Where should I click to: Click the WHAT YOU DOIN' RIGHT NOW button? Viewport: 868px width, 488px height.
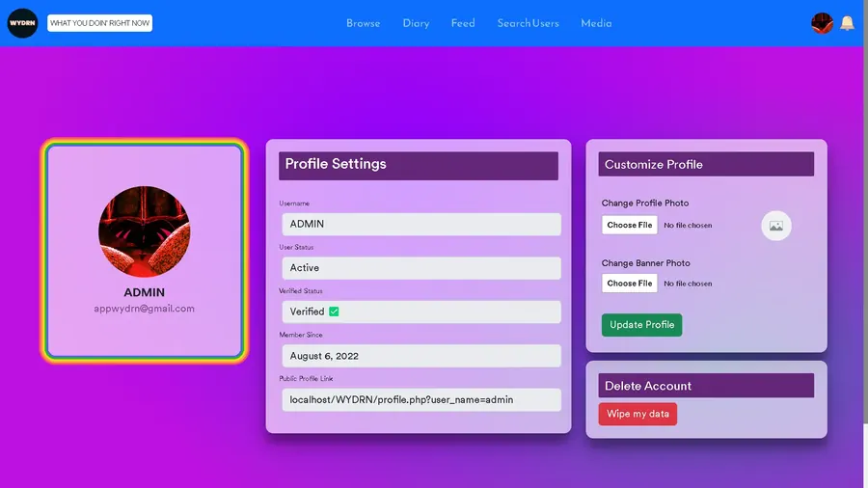[99, 23]
